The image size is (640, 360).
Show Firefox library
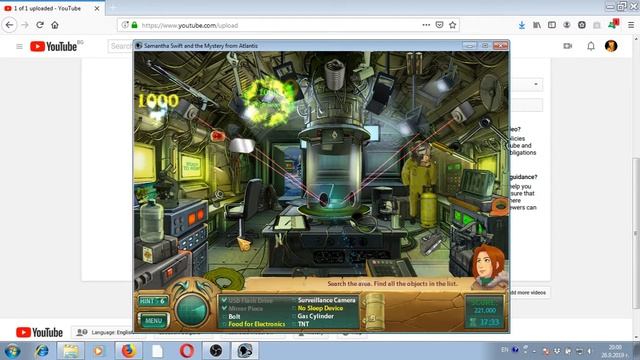537,25
